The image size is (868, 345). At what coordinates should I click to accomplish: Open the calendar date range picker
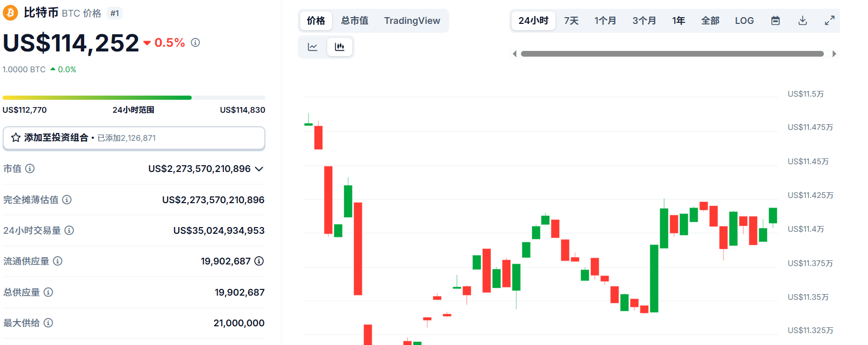tap(776, 21)
